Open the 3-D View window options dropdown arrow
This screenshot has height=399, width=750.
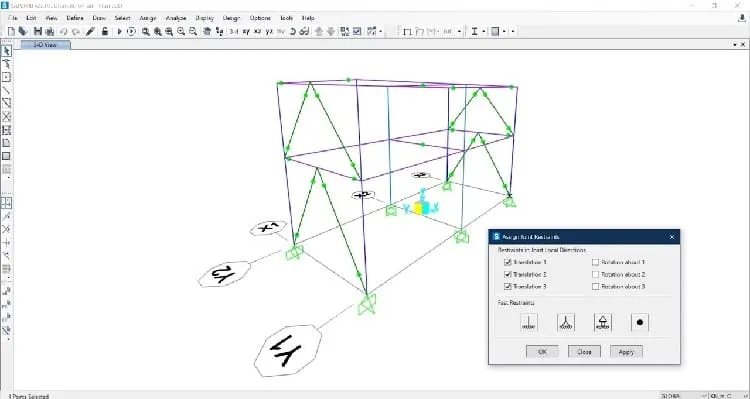(x=735, y=44)
